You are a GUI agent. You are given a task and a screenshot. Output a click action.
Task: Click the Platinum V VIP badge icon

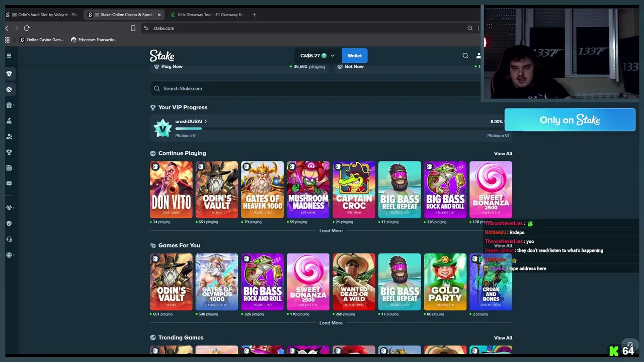click(163, 128)
